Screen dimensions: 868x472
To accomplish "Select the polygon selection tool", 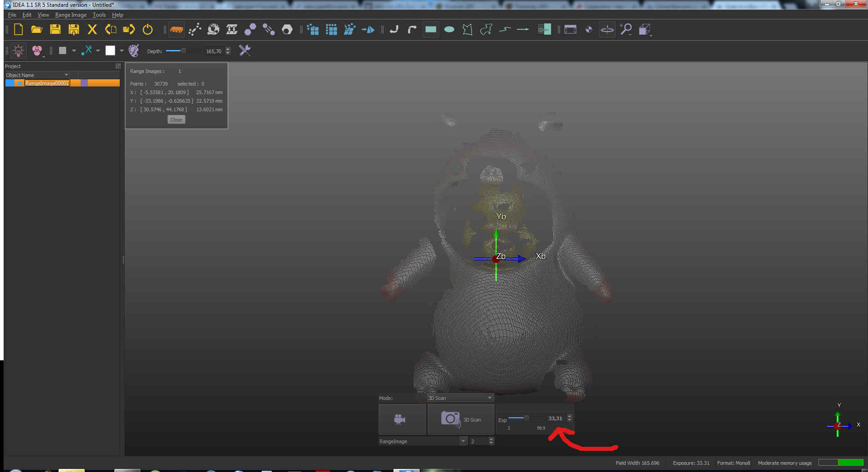I will tap(468, 30).
